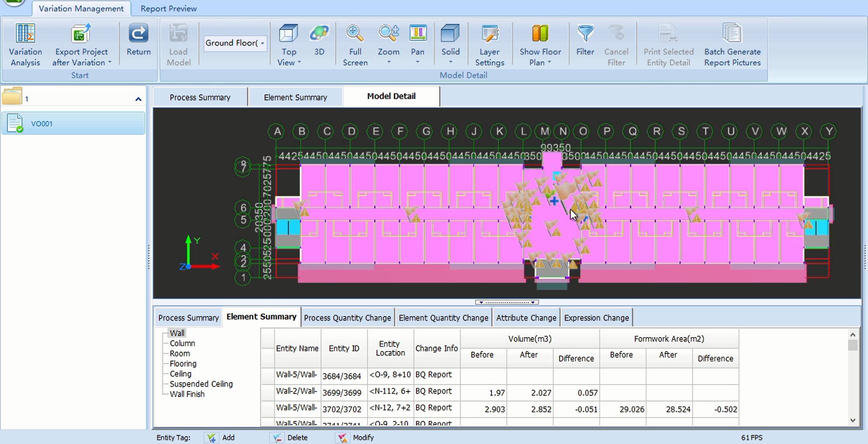Expand the Show Floor Plan dropdown

pyautogui.click(x=549, y=63)
